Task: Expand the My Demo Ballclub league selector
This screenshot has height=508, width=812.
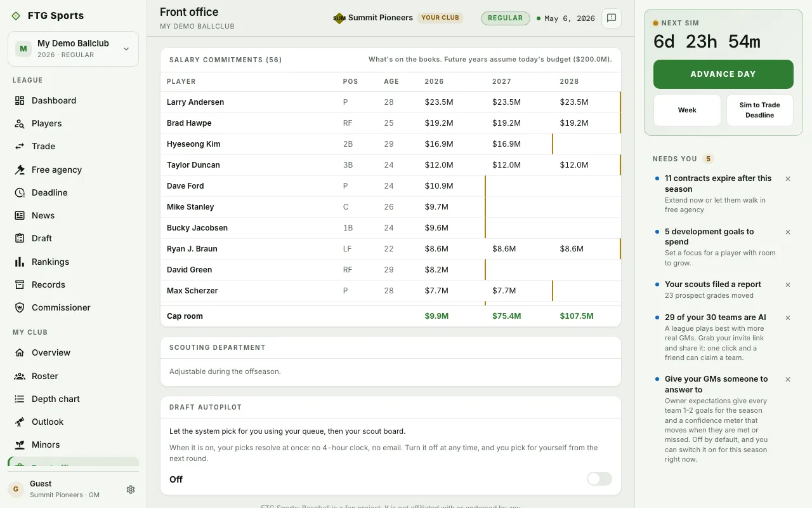Action: pyautogui.click(x=73, y=49)
